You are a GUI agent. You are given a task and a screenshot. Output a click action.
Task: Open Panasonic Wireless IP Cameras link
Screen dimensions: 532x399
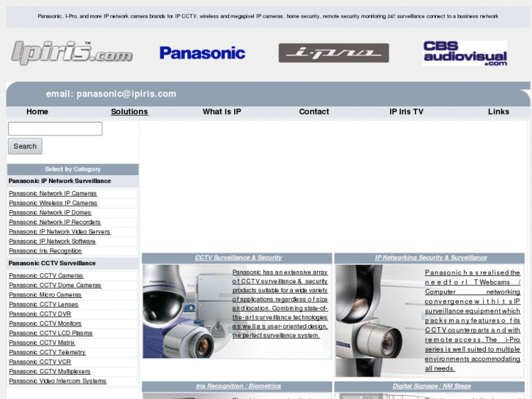click(x=53, y=203)
